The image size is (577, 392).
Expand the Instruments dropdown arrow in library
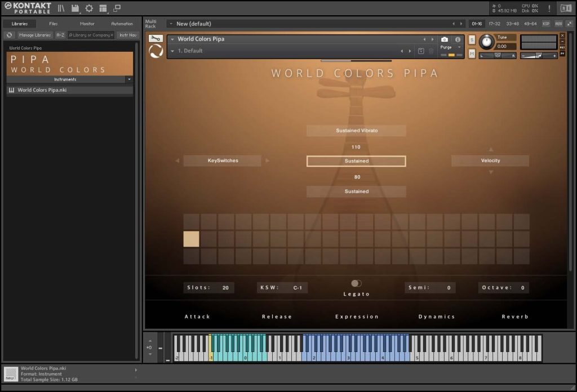coord(129,79)
